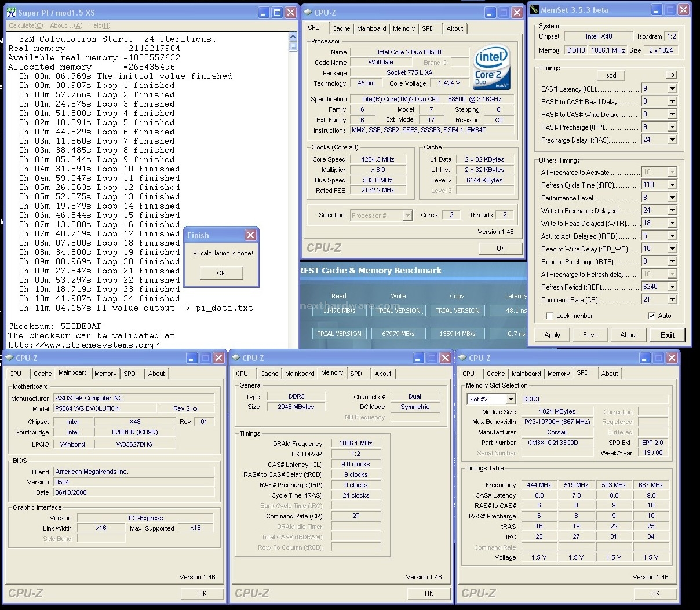Open the About menu in Super PI
This screenshot has height=610, width=700.
66,25
